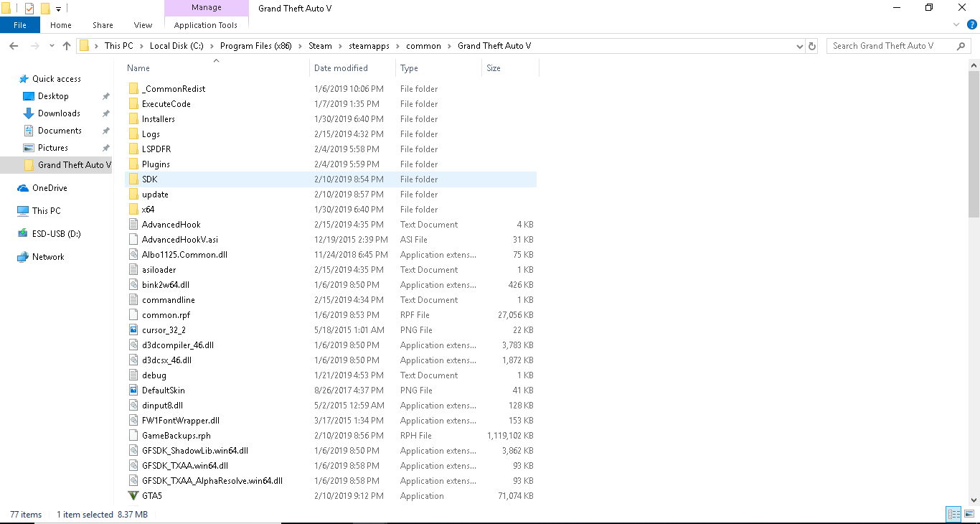980x524 pixels.
Task: Click the GameBackups.rph file icon
Action: tap(133, 436)
